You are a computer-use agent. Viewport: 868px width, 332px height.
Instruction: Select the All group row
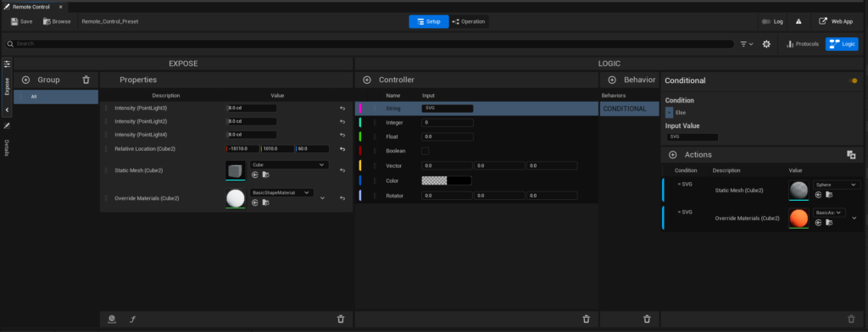point(57,97)
